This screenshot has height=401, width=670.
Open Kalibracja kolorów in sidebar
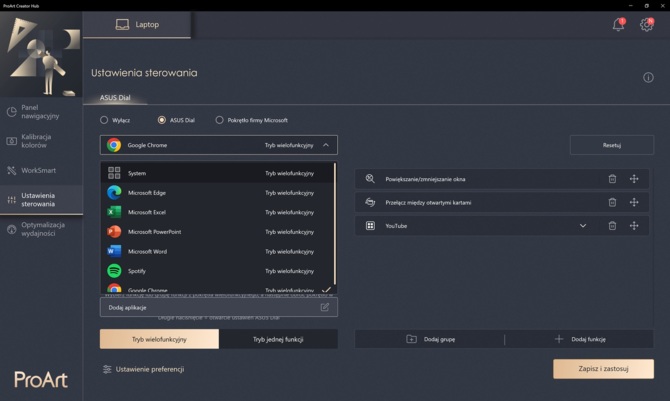pyautogui.click(x=41, y=141)
